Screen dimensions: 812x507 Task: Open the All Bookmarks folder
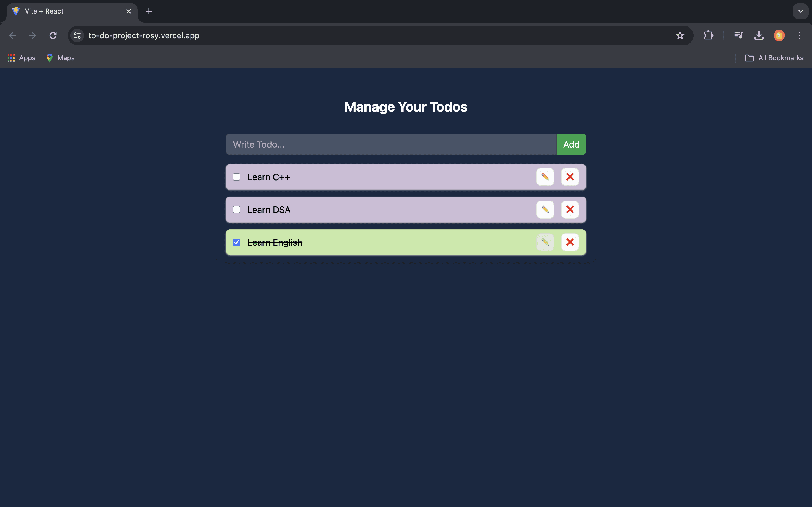click(x=774, y=58)
